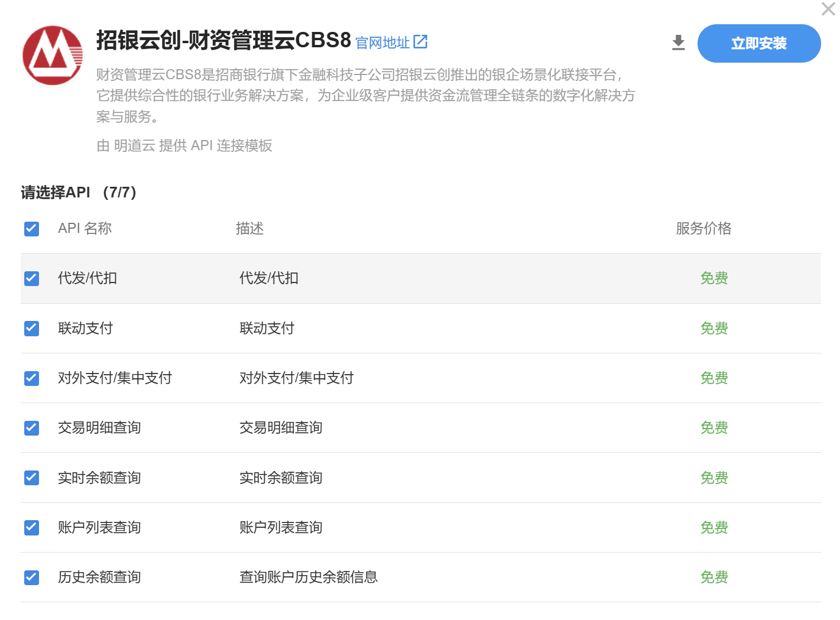Image resolution: width=840 pixels, height=620 pixels.
Task: Click the 账户列表查询 API name
Action: 99,527
